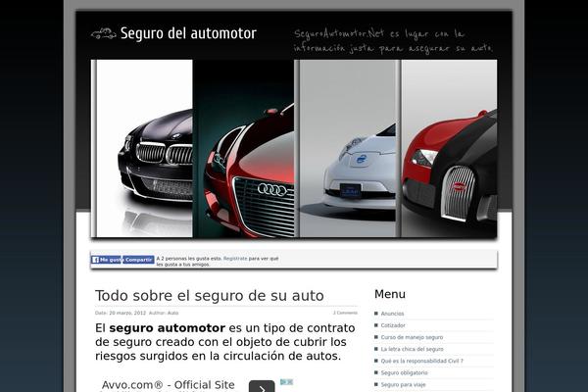Image resolution: width=588 pixels, height=392 pixels.
Task: Follow the Regístrate link
Action: [235, 259]
